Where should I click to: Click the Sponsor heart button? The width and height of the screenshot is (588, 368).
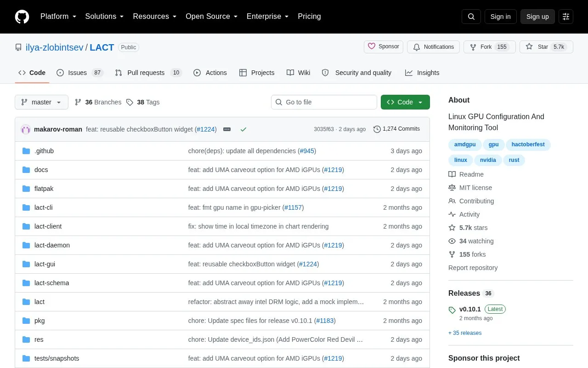point(384,47)
